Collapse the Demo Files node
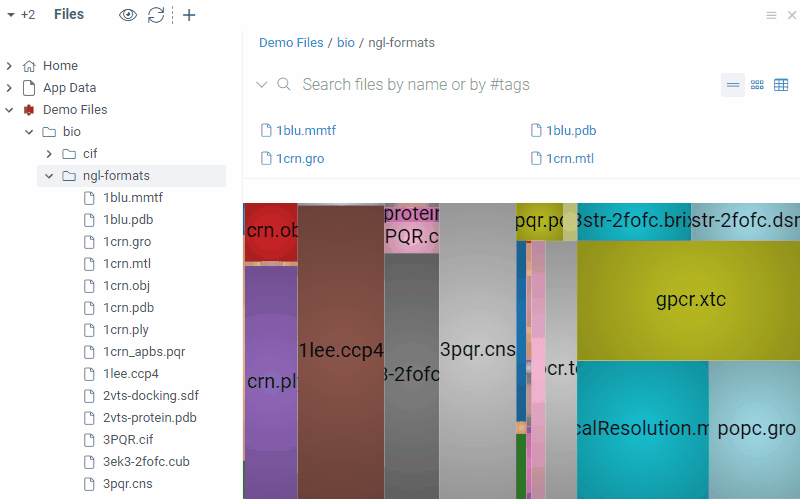800x500 pixels. [9, 110]
